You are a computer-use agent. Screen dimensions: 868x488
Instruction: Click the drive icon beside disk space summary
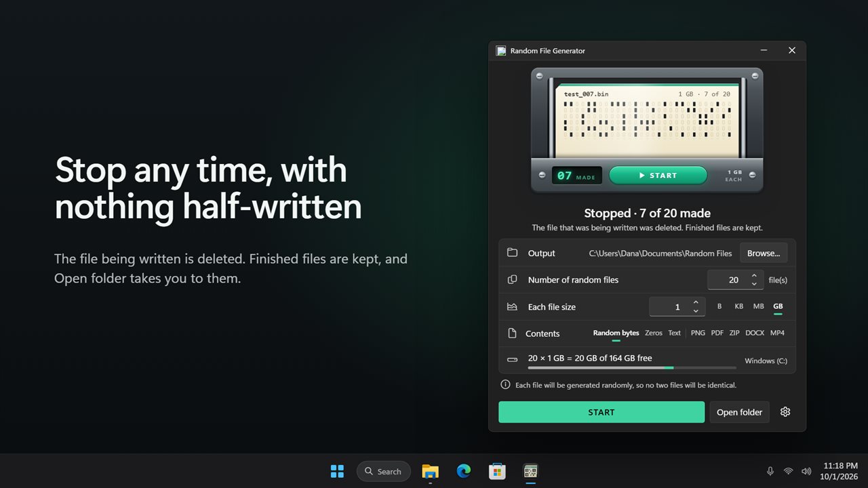pos(512,360)
